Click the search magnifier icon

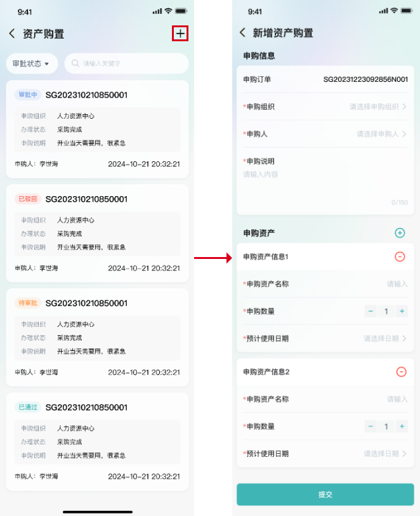pyautogui.click(x=75, y=63)
